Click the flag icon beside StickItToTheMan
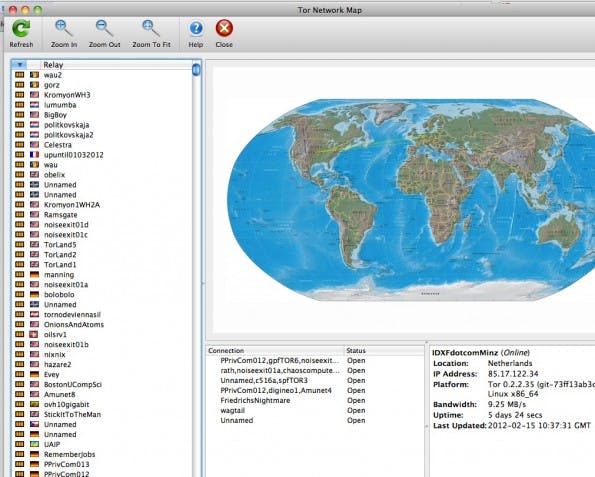 (35, 414)
